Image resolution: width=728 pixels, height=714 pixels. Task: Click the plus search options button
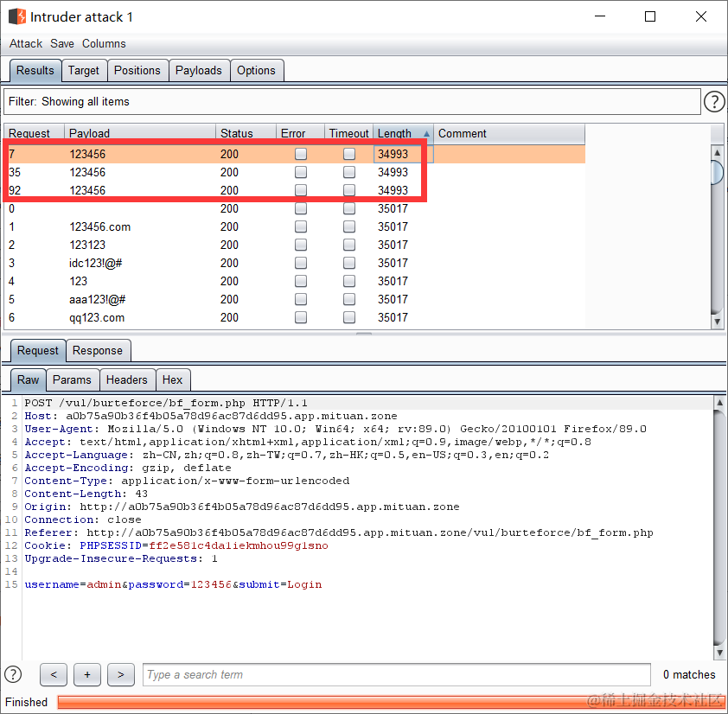point(87,674)
